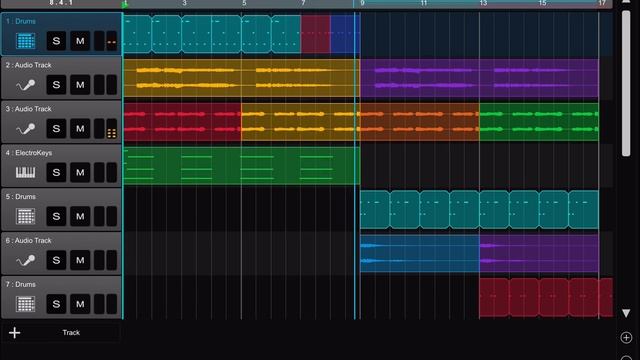The width and height of the screenshot is (640, 360).
Task: Click the keyboard icon on ElectroKeys track
Action: coord(25,173)
